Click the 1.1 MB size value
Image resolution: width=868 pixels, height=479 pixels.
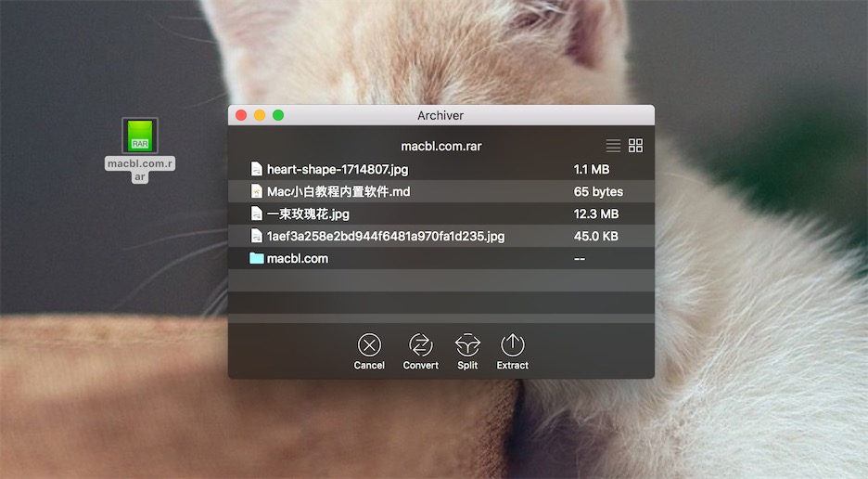point(592,170)
